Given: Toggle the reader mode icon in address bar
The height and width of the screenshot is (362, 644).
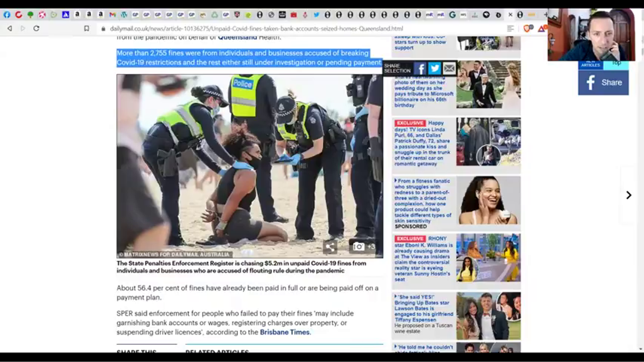Looking at the screenshot, I should (510, 29).
